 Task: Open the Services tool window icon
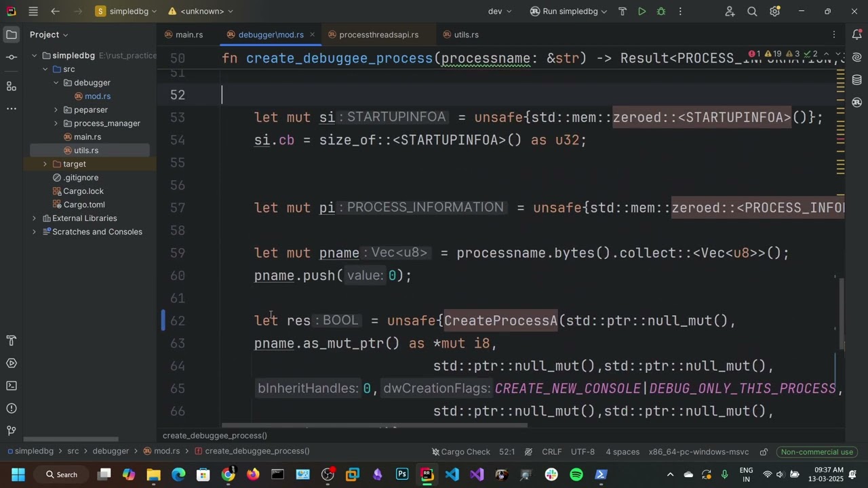12,363
